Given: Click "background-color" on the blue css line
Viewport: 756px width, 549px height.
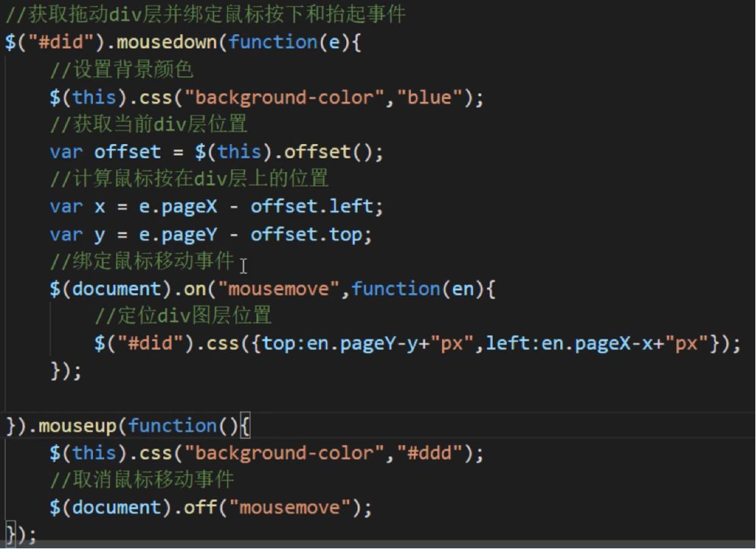Looking at the screenshot, I should 285,98.
